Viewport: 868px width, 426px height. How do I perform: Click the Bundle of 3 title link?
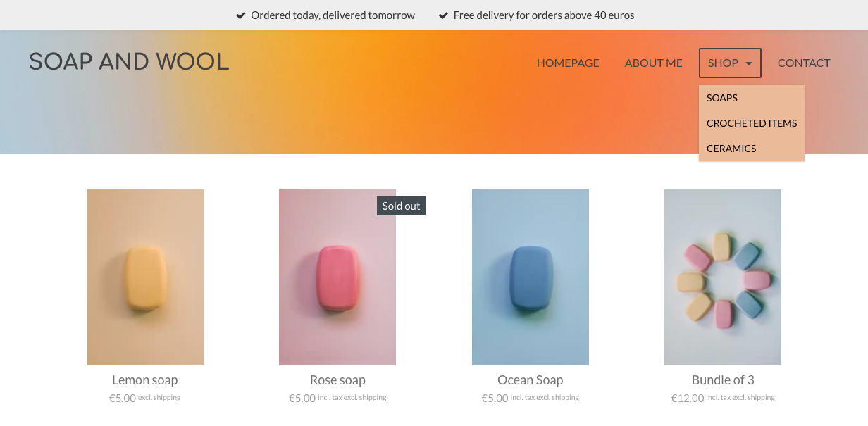click(x=723, y=380)
